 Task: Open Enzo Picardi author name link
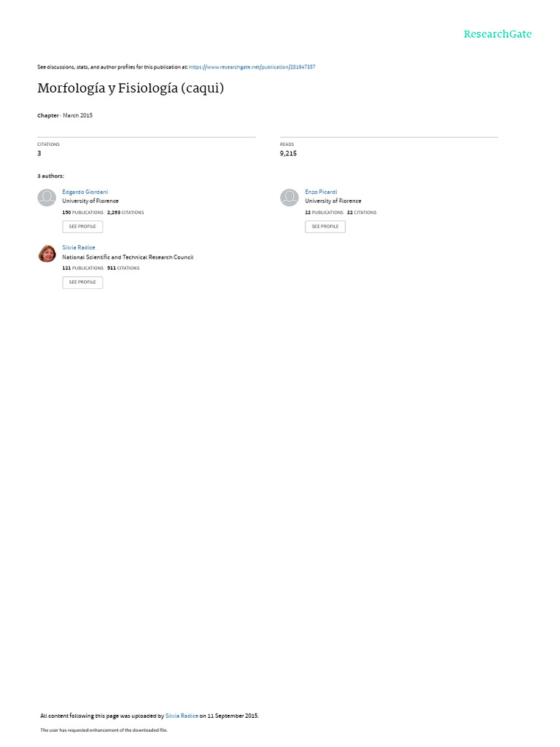coord(321,192)
